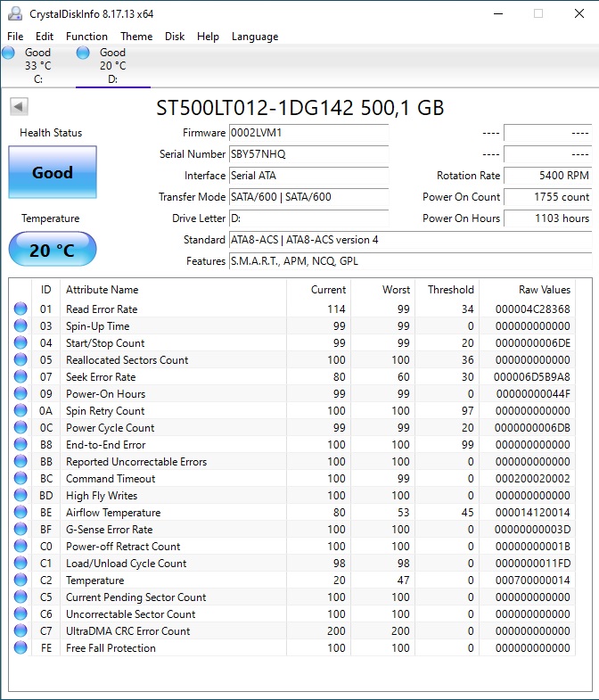The height and width of the screenshot is (700, 599).
Task: Click the Worst column header
Action: click(x=383, y=289)
